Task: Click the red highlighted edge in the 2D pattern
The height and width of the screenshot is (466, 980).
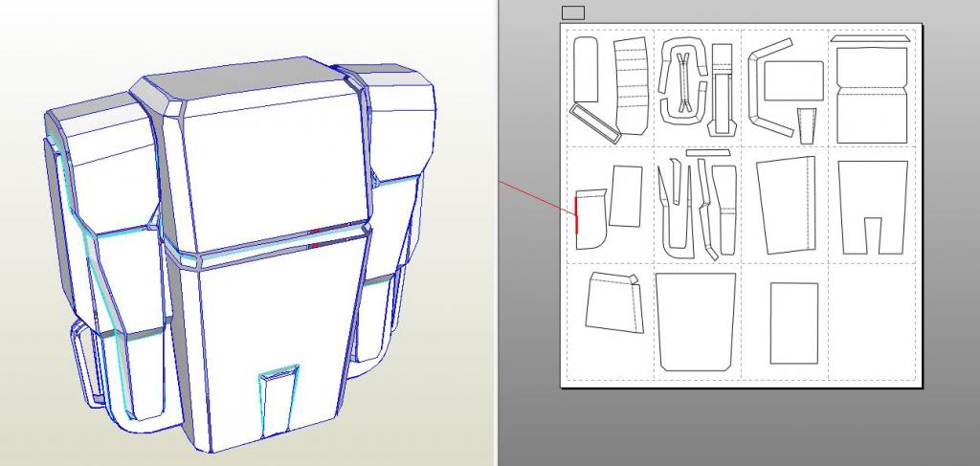Action: [x=576, y=215]
